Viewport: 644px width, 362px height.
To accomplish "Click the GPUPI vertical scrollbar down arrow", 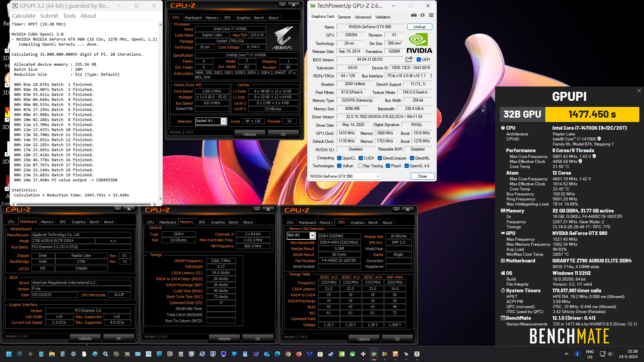I will pos(160,199).
